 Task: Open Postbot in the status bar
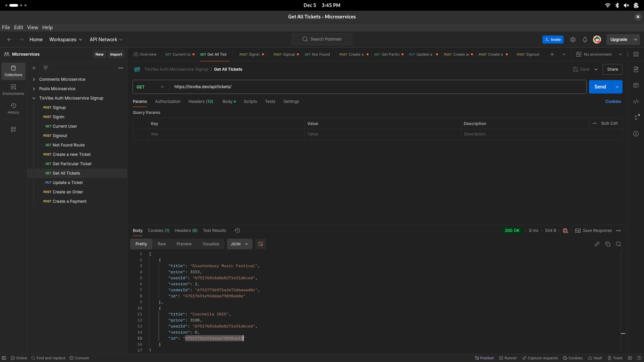pos(485,358)
